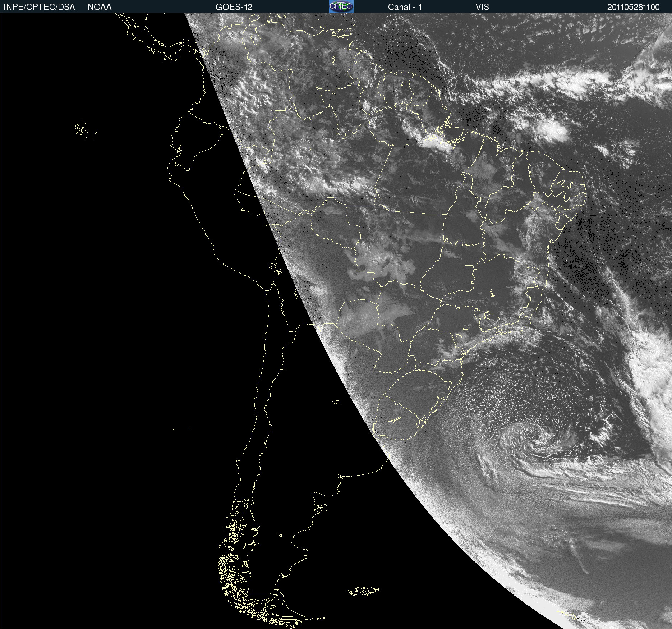Click the INPE/CPTEC/DSA header text
The height and width of the screenshot is (629, 672).
(x=39, y=7)
